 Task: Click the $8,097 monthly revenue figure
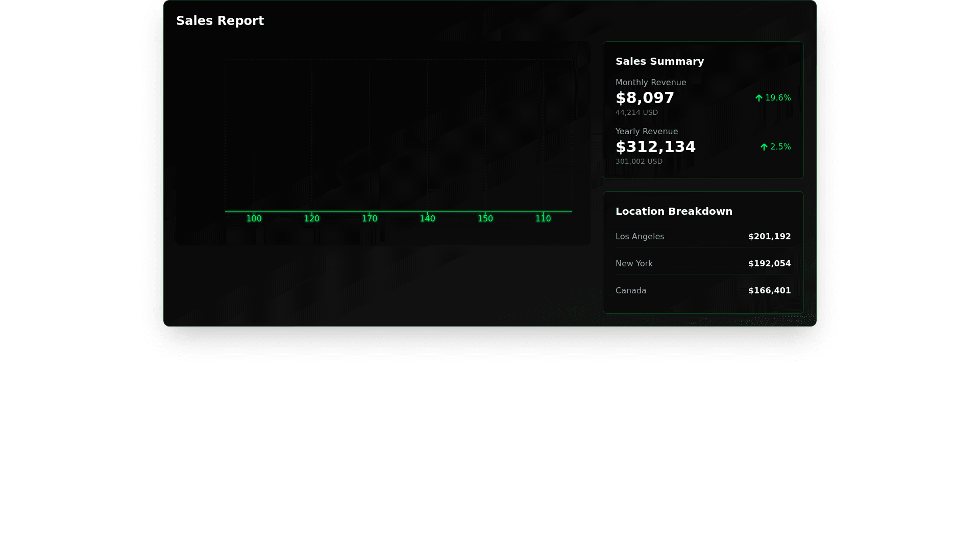tap(645, 98)
